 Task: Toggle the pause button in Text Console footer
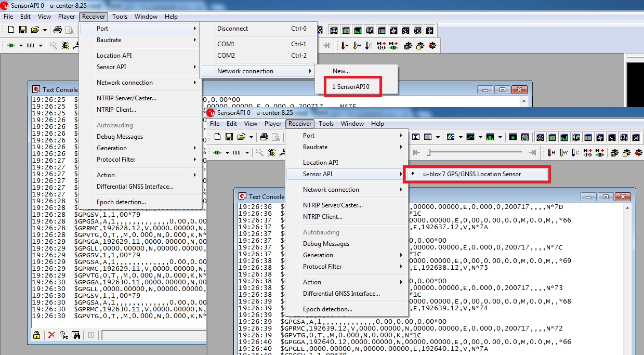tap(90, 335)
